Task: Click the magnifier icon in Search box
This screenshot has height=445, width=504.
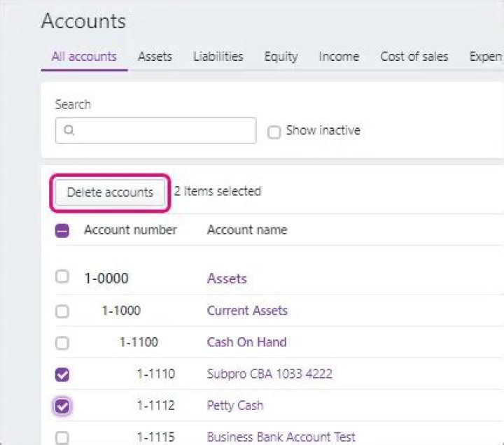Action: (x=69, y=130)
